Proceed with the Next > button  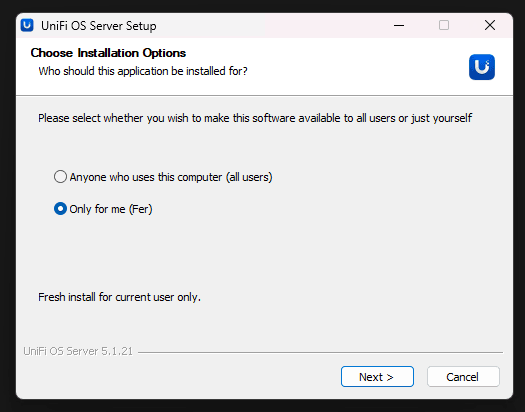(377, 377)
